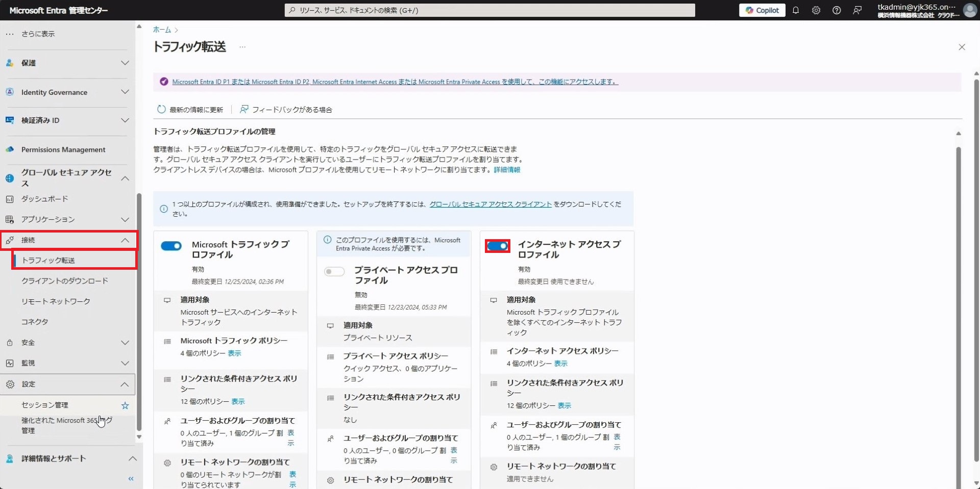Viewport: 980px width, 489px height.
Task: Open 強化された Microsoft 365 ログ管理
Action: pos(66,425)
